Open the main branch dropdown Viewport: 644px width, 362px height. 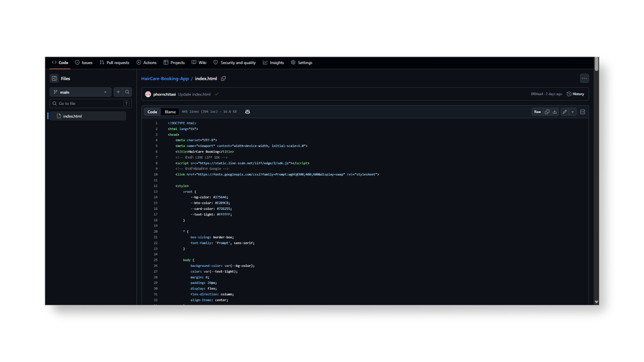80,92
